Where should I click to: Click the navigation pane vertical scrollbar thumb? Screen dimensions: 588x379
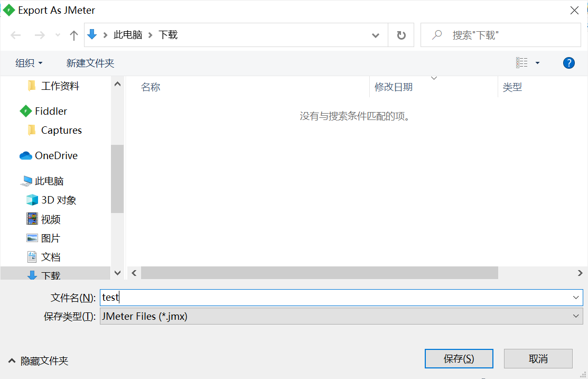click(117, 179)
